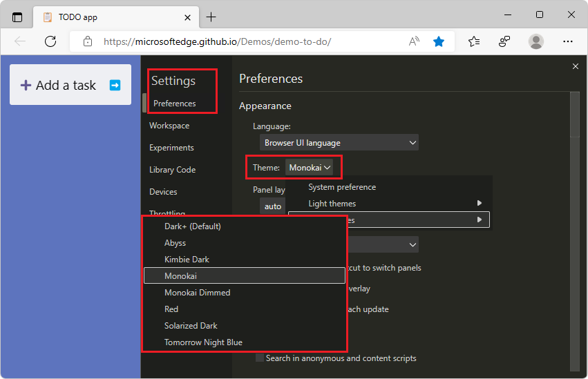Open the Theme dropdown showing Monokai
Image resolution: width=588 pixels, height=379 pixels.
click(309, 167)
